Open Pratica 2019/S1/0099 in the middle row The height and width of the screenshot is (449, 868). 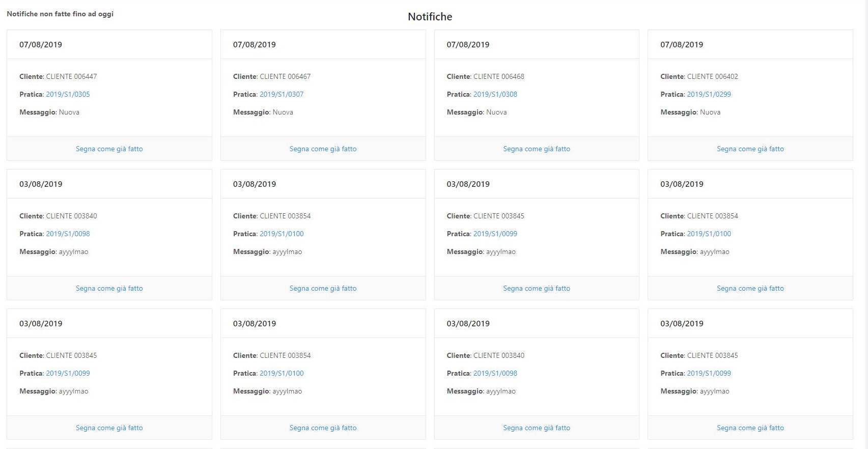(495, 234)
